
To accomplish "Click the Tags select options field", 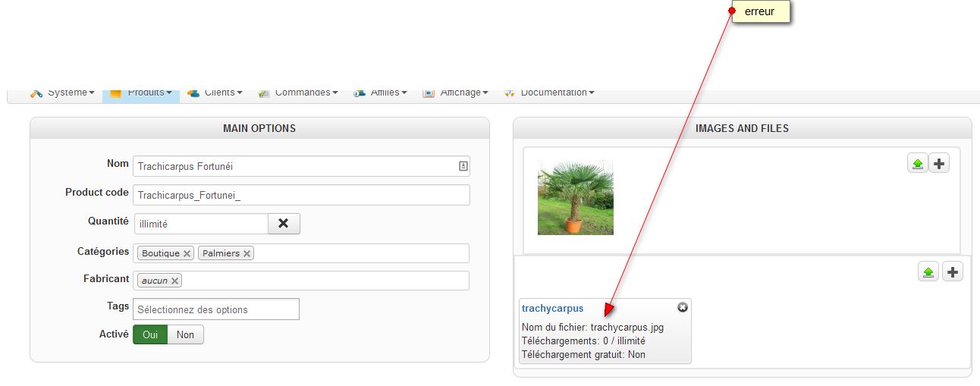I will tap(216, 309).
